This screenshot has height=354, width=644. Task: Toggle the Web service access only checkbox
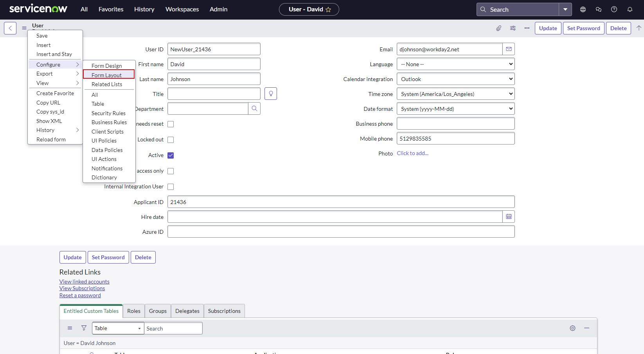[x=171, y=171]
